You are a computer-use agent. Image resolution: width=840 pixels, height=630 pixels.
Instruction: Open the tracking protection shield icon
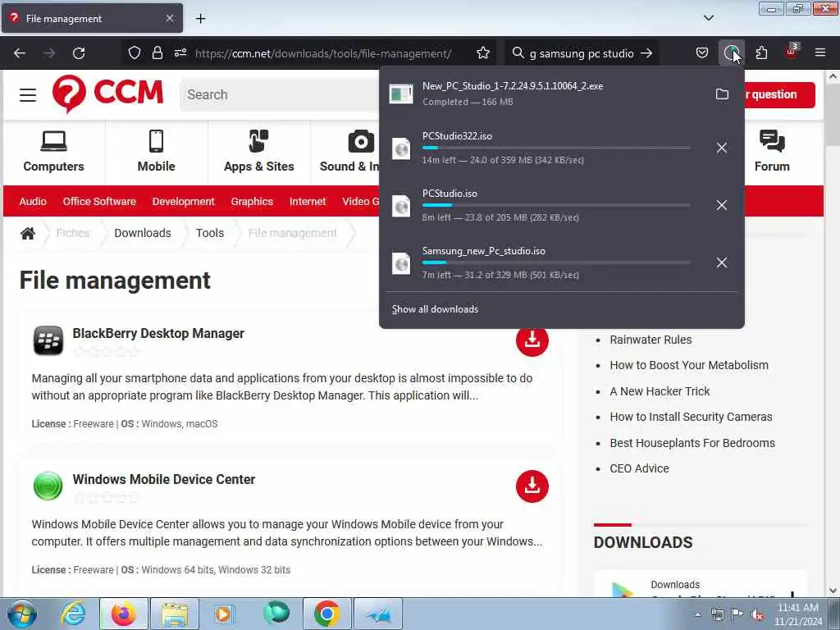135,53
